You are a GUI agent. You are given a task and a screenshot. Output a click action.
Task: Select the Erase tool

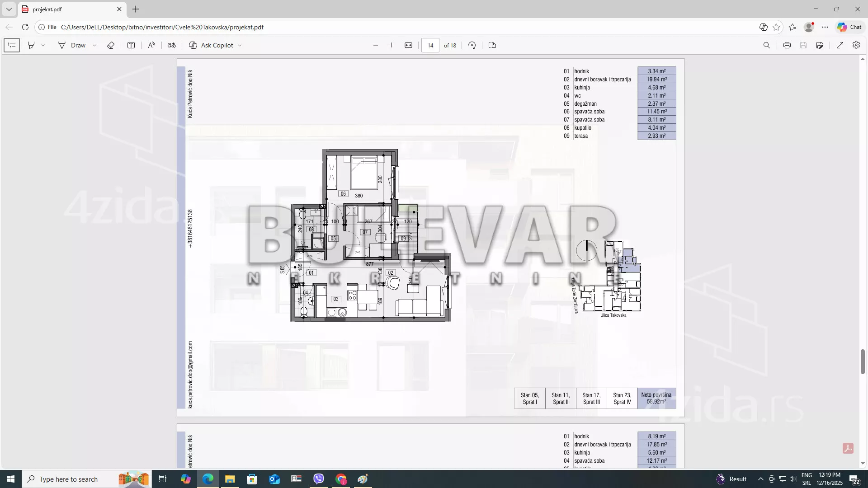(x=111, y=45)
